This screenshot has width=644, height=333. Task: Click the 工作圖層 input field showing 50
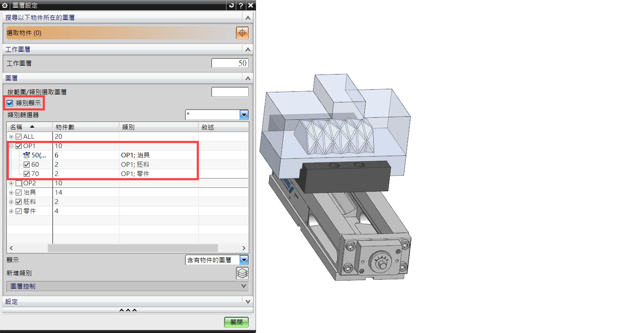230,63
